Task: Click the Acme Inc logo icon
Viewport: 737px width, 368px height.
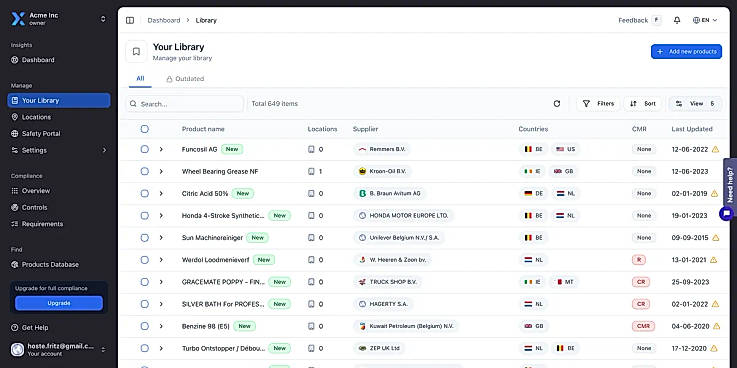Action: pos(17,19)
